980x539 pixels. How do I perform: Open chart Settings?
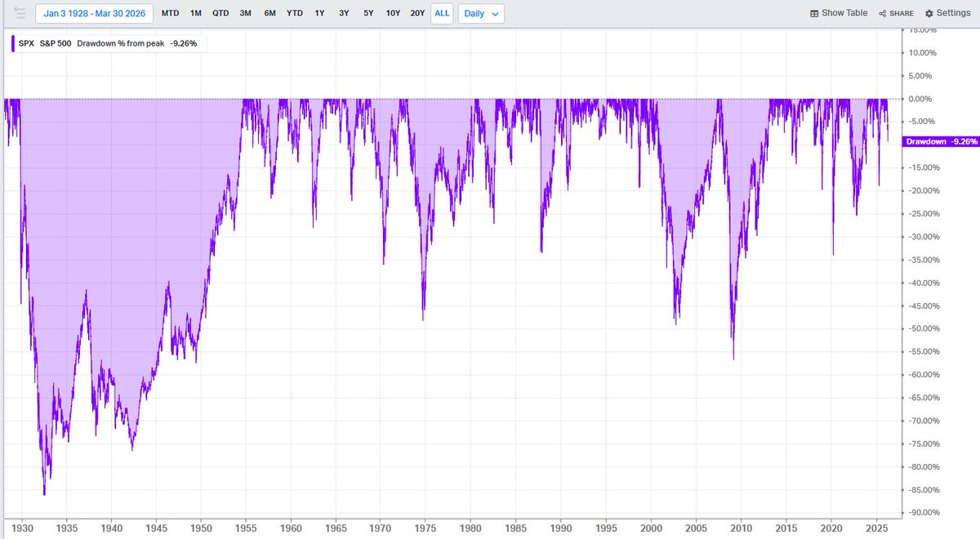[x=947, y=14]
